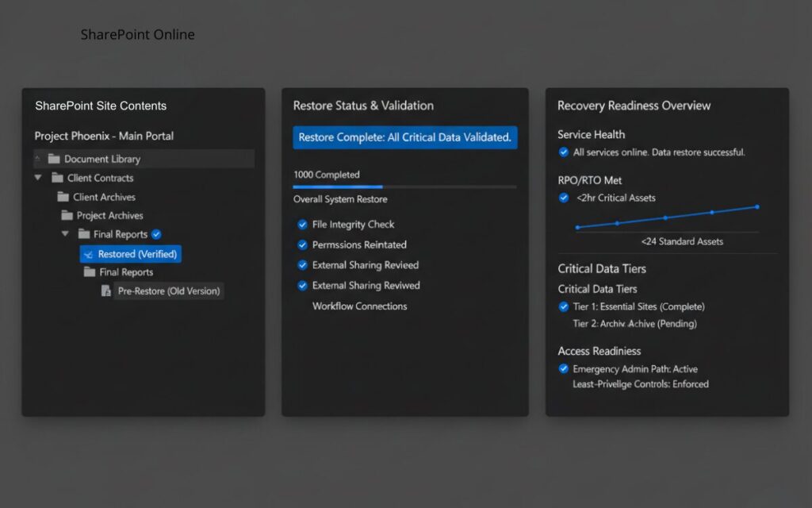Collapse the Client Contracts tree node arrow
Image resolution: width=812 pixels, height=508 pixels.
(38, 178)
